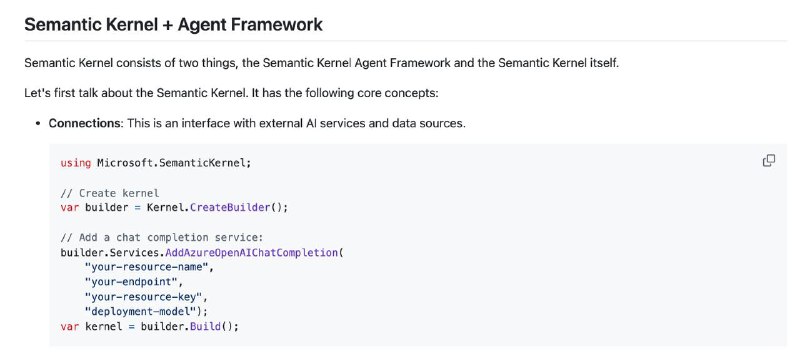Image resolution: width=800 pixels, height=361 pixels.
Task: Copy the code block with copy icon
Action: (x=768, y=161)
